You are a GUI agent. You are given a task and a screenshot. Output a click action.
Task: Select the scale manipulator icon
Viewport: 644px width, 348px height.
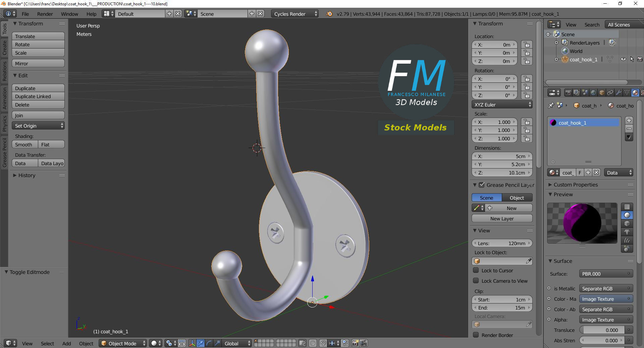[217, 343]
